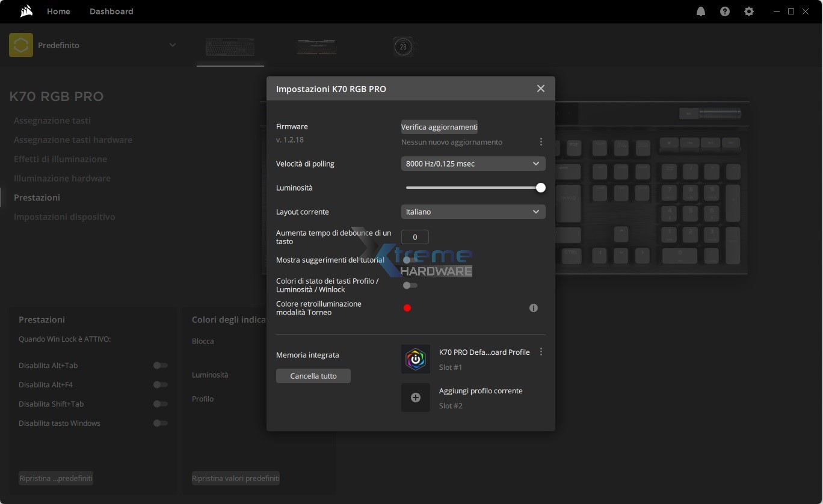Open the help question mark icon
This screenshot has height=504, width=823.
(725, 11)
